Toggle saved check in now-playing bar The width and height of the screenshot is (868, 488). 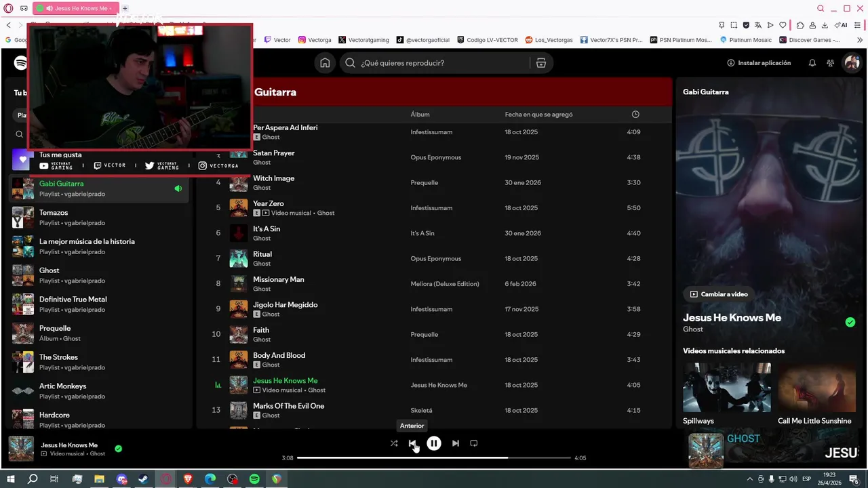(119, 449)
